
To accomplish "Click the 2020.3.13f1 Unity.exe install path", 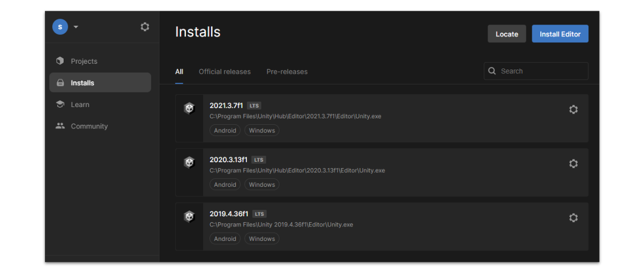I will click(297, 170).
